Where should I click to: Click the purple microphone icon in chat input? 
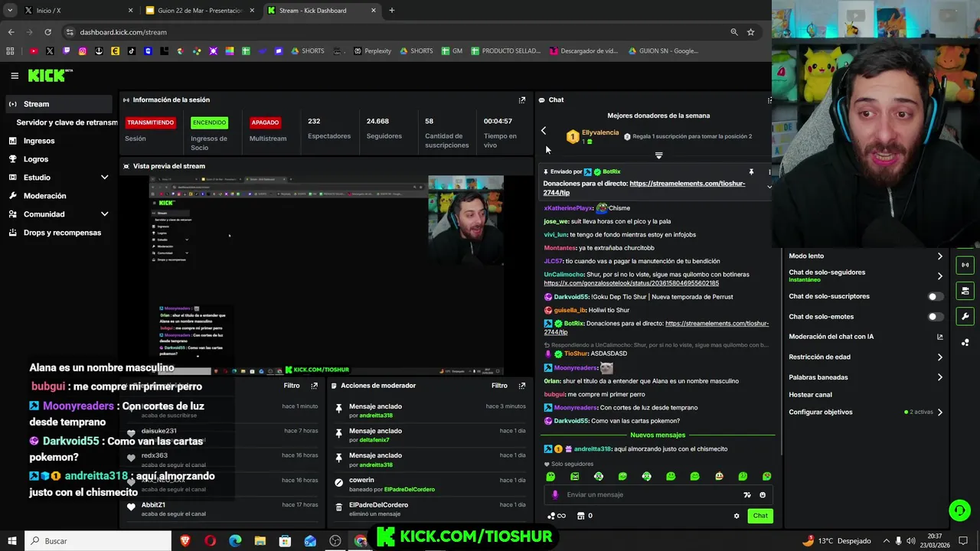(555, 495)
